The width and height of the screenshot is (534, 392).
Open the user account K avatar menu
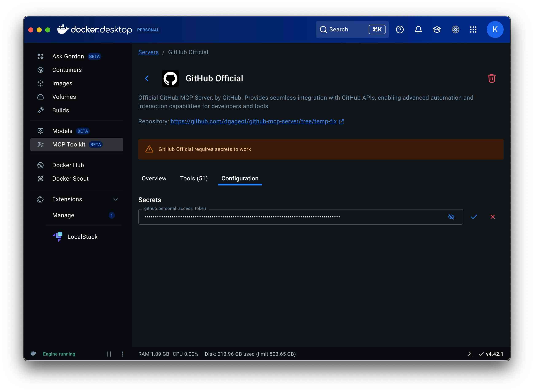(495, 30)
